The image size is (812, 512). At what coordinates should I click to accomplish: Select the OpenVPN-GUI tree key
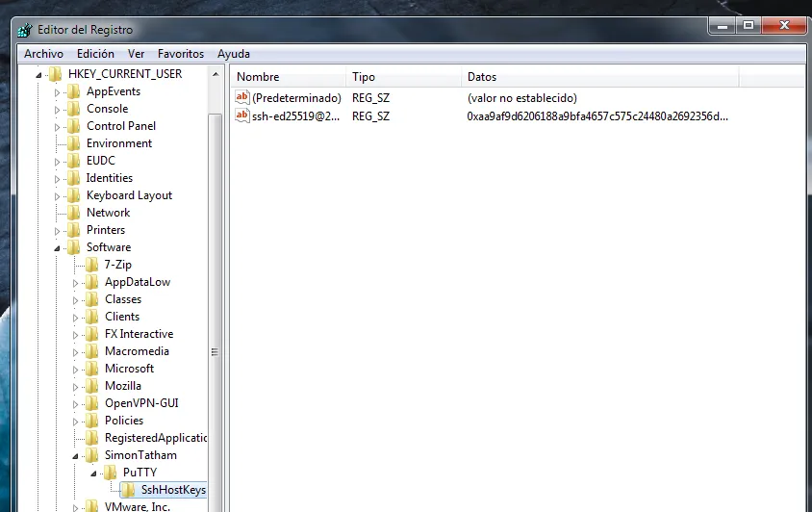pos(141,403)
